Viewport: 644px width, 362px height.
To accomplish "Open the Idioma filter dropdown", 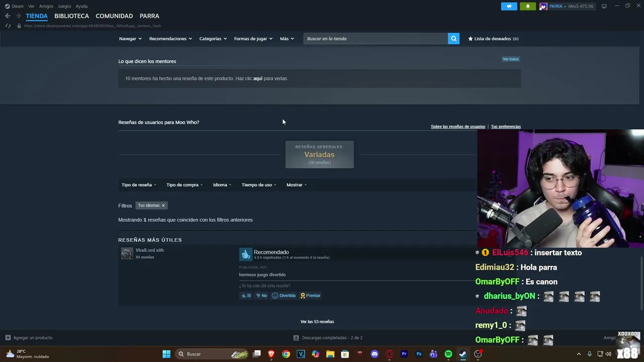I will [x=222, y=185].
